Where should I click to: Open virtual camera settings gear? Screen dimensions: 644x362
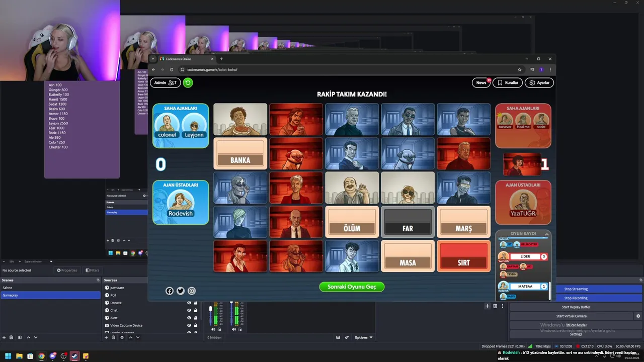pyautogui.click(x=638, y=316)
